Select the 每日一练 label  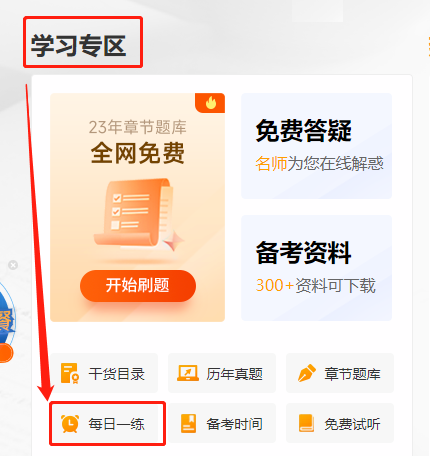click(x=116, y=424)
